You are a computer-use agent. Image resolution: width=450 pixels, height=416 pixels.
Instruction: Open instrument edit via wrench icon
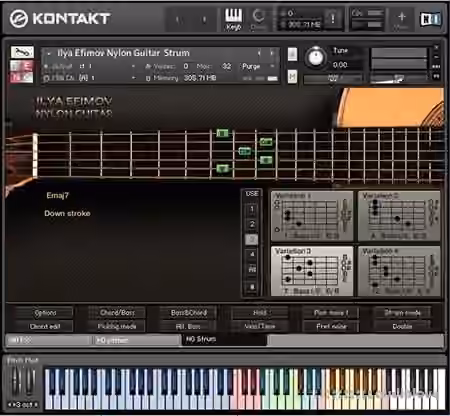tap(22, 53)
